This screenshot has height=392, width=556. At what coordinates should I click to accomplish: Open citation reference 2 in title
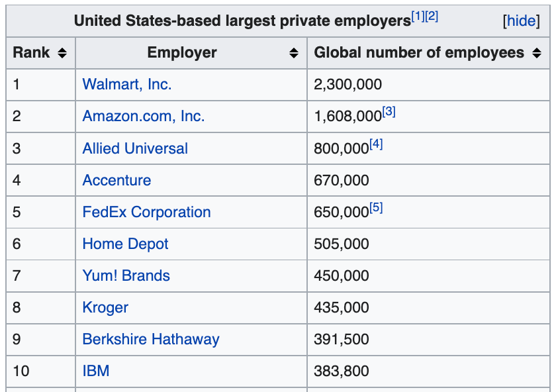click(x=432, y=16)
